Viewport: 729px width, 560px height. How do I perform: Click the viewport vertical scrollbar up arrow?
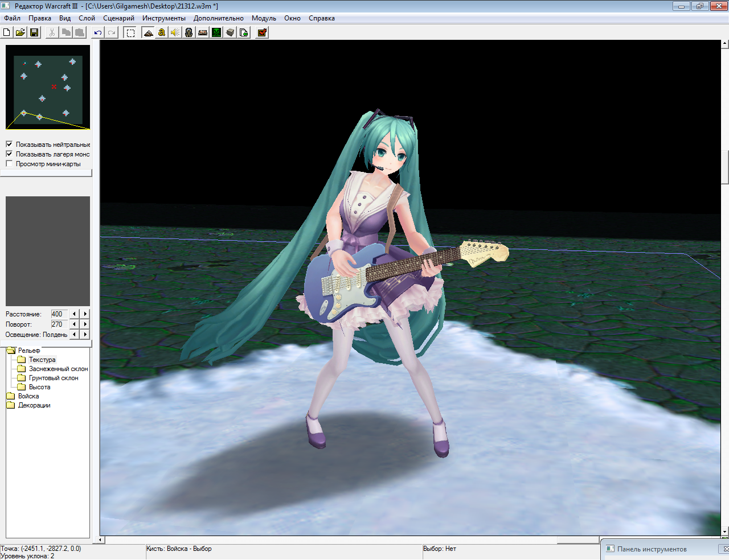724,43
